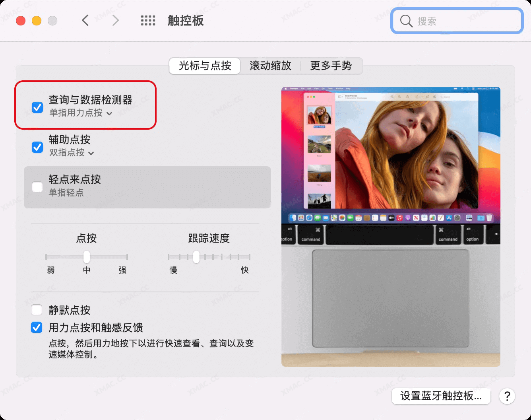Screen dimensions: 531x420
Task: Click inside the 搜索 search field
Action: [x=457, y=21]
